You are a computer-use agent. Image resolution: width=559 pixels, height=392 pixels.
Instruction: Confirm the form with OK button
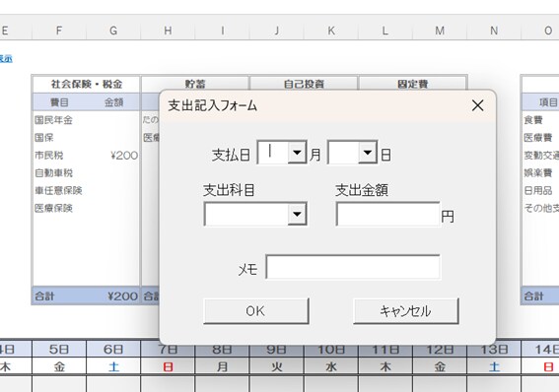point(256,311)
